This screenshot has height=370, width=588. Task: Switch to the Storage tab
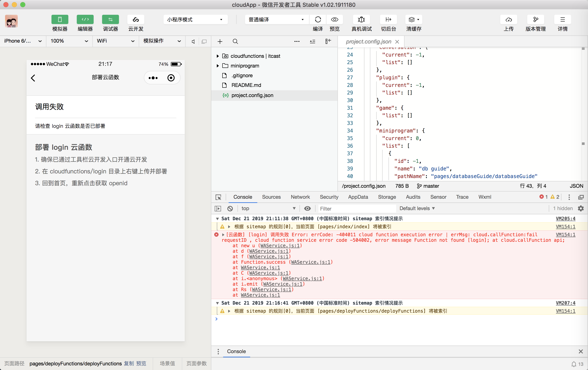click(x=387, y=197)
